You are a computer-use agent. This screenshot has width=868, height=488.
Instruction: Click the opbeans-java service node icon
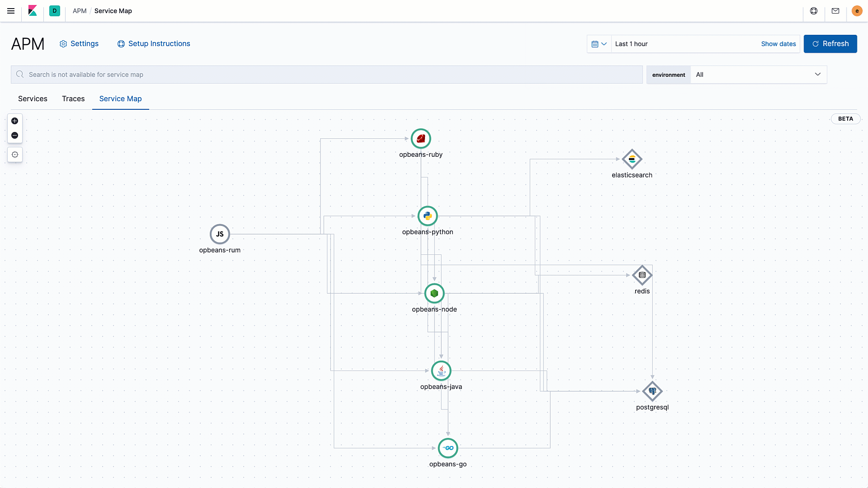pyautogui.click(x=441, y=370)
